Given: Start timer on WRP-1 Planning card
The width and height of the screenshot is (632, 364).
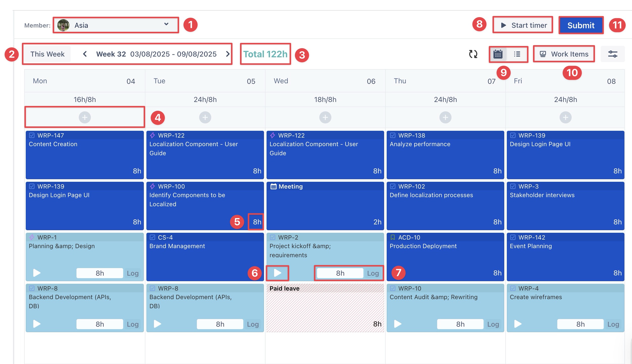Looking at the screenshot, I should tap(37, 273).
